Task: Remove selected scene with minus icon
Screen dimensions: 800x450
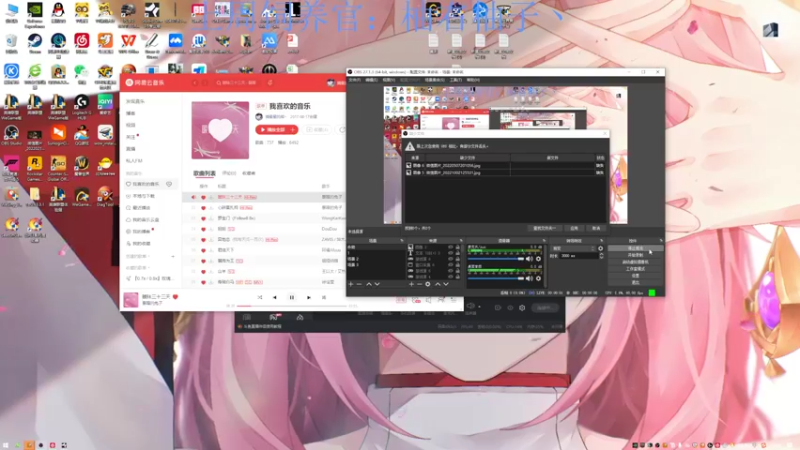Action: (359, 284)
